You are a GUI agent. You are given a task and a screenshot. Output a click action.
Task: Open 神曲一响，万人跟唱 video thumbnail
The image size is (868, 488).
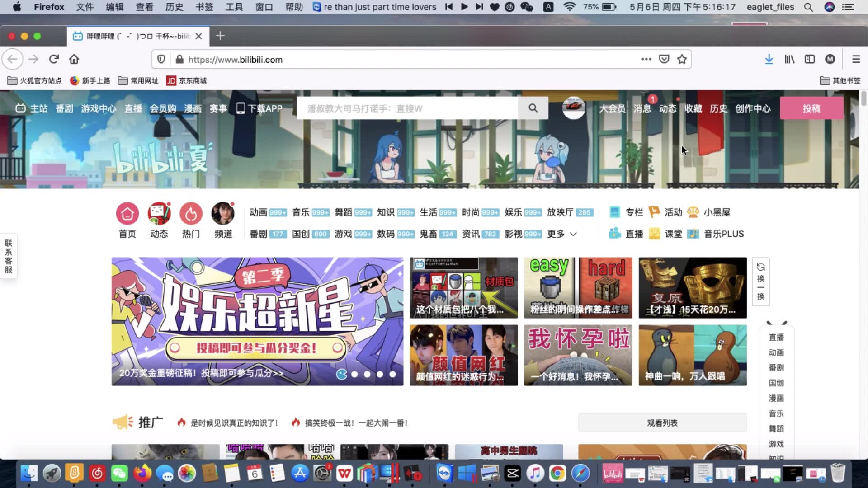(693, 355)
